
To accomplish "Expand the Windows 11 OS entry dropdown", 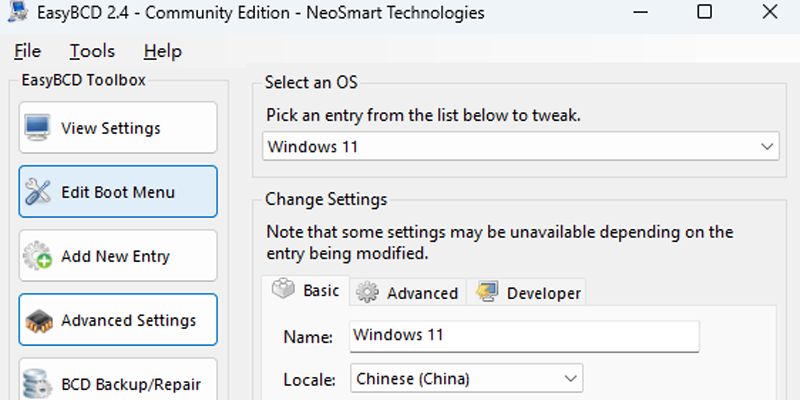I will click(x=521, y=146).
